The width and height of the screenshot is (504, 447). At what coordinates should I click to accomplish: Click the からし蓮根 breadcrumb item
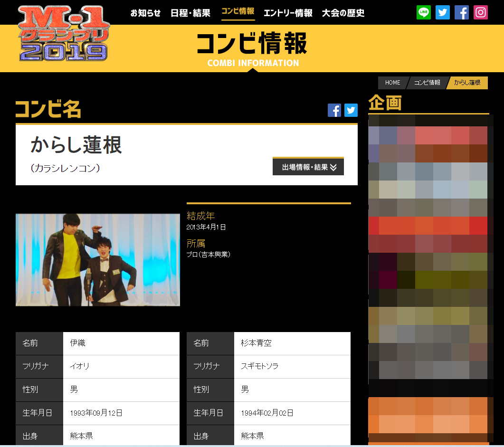coord(467,83)
